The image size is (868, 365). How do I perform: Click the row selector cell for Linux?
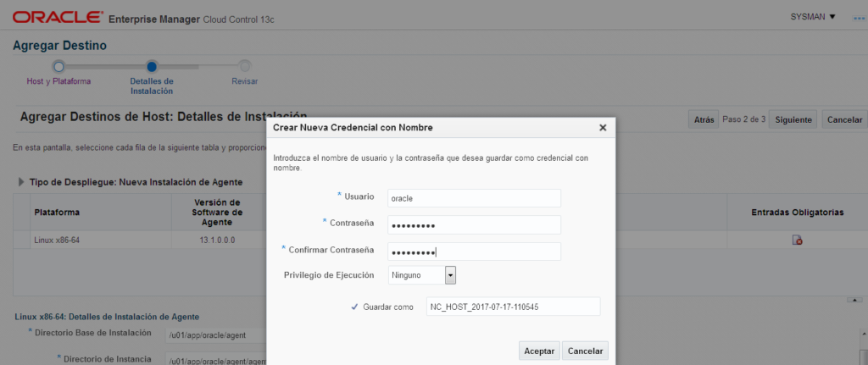coord(22,240)
